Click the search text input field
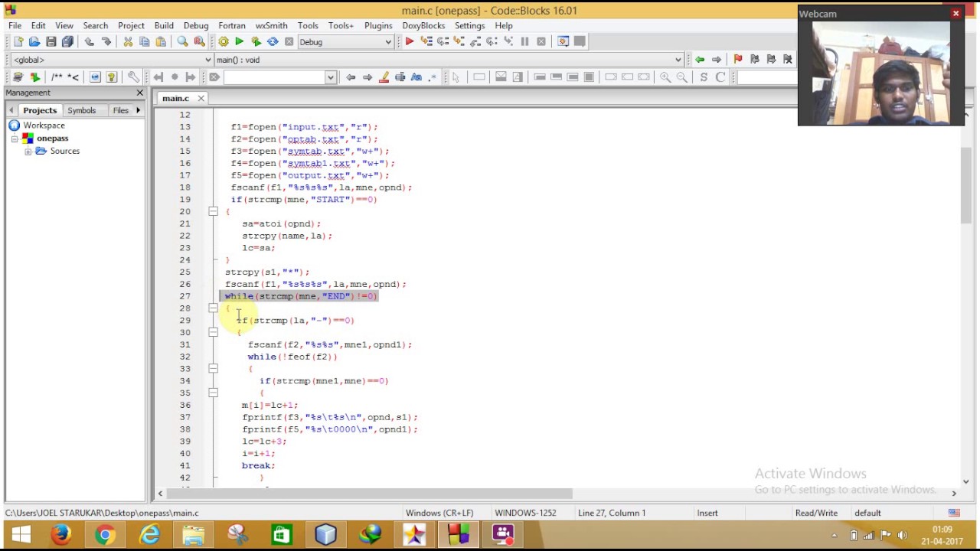 click(275, 77)
